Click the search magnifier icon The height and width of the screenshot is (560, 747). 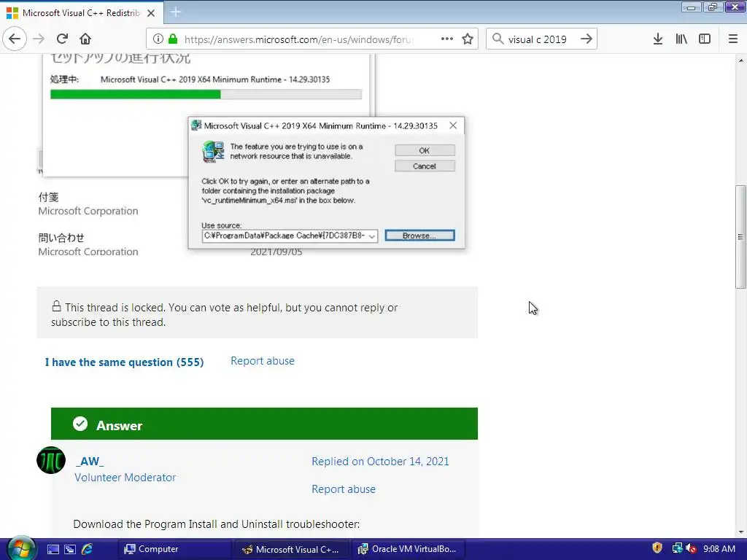coord(498,39)
